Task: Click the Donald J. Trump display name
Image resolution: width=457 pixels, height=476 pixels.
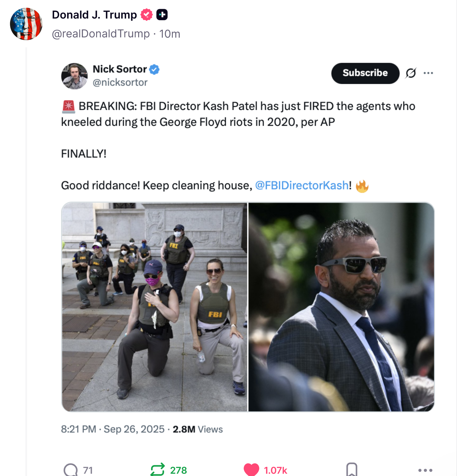Action: pos(94,15)
